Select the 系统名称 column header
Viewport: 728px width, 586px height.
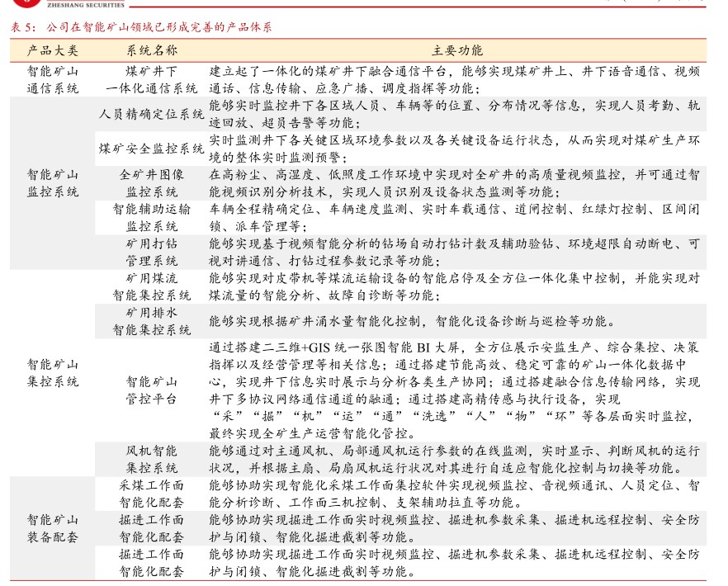pos(151,50)
